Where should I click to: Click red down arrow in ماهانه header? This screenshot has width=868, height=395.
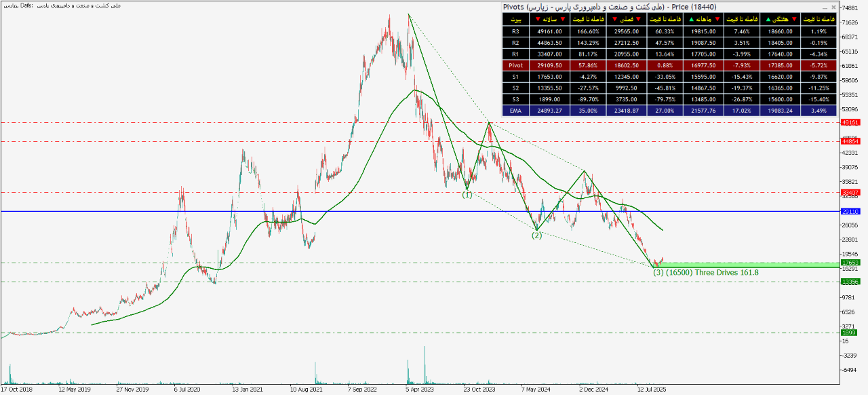tap(716, 19)
